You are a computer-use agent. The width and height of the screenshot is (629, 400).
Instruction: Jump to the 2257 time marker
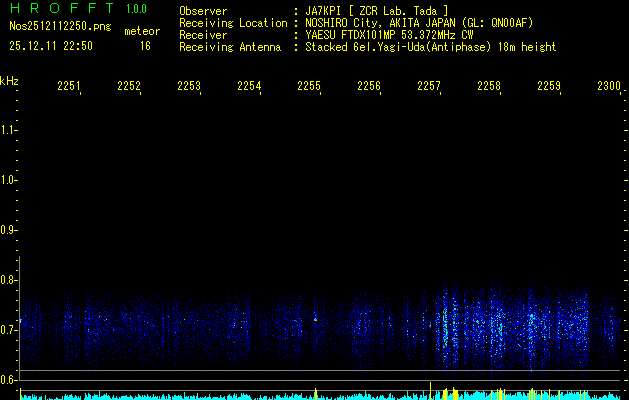[429, 87]
